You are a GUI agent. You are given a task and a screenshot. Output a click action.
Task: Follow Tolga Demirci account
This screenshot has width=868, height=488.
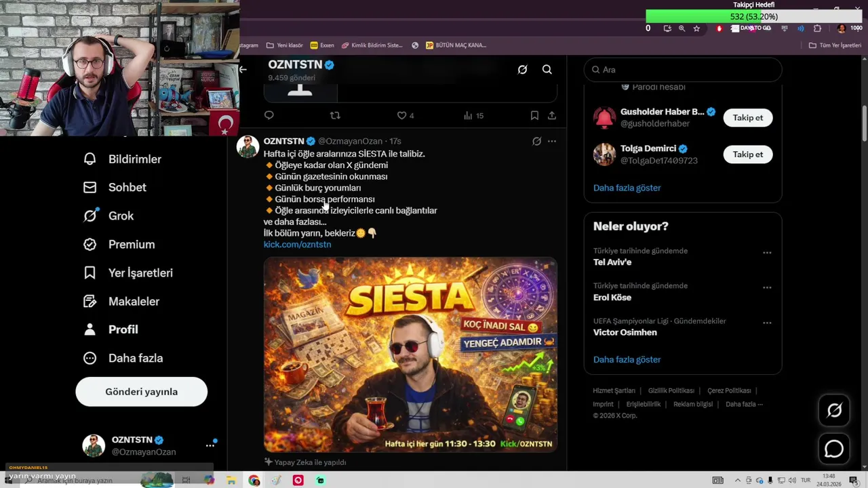(748, 154)
